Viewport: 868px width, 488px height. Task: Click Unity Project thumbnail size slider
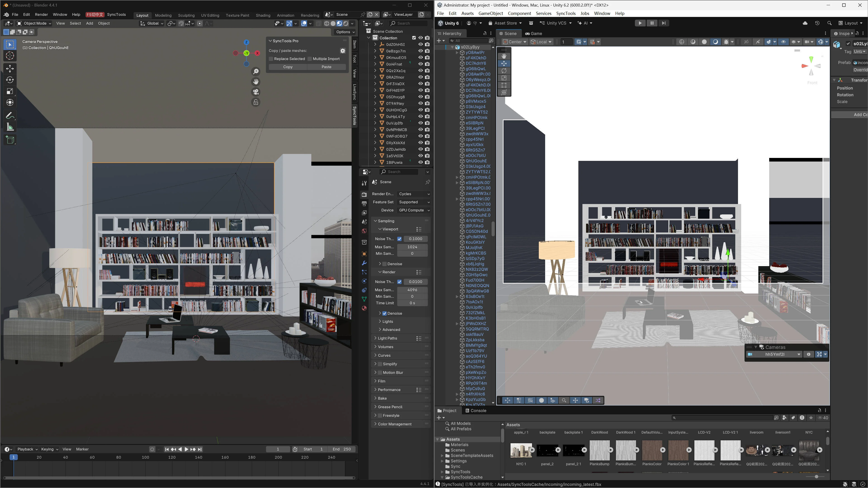coord(816,476)
